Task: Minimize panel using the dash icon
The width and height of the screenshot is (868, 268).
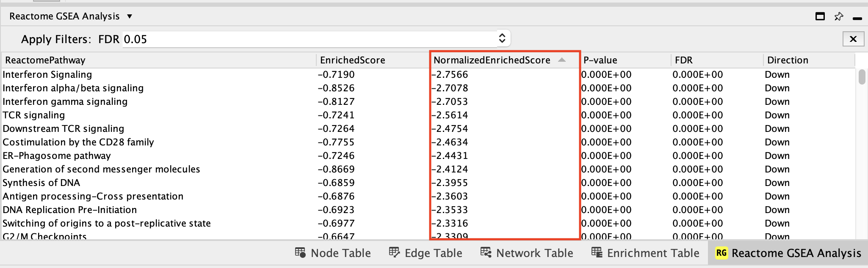Action: click(x=857, y=18)
